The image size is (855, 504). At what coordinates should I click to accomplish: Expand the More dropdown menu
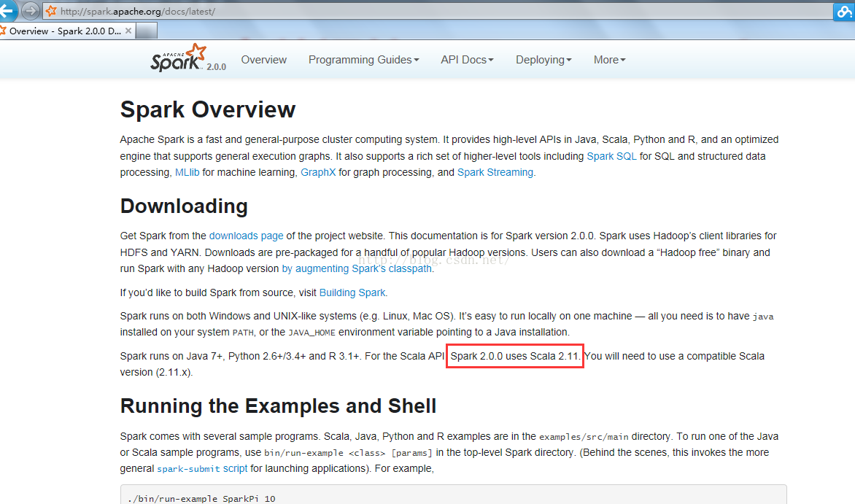(x=610, y=60)
